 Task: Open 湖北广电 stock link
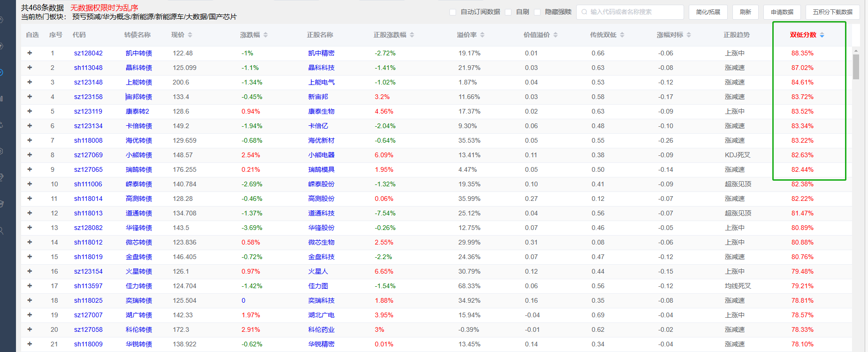[x=321, y=315]
